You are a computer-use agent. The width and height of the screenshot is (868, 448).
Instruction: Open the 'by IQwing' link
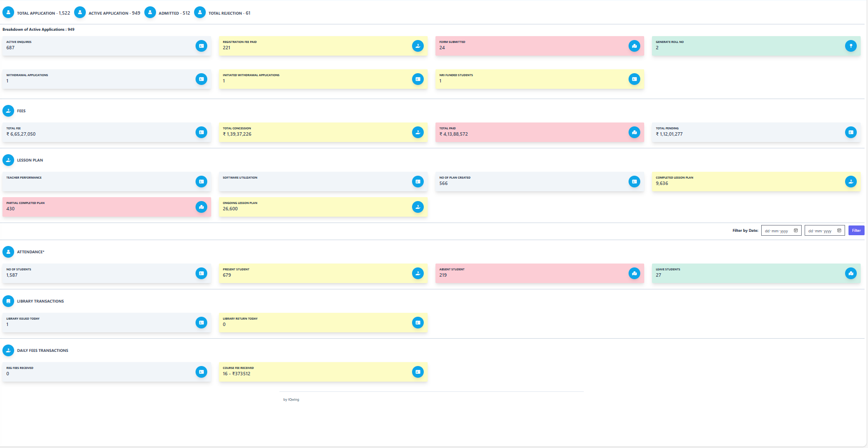292,399
